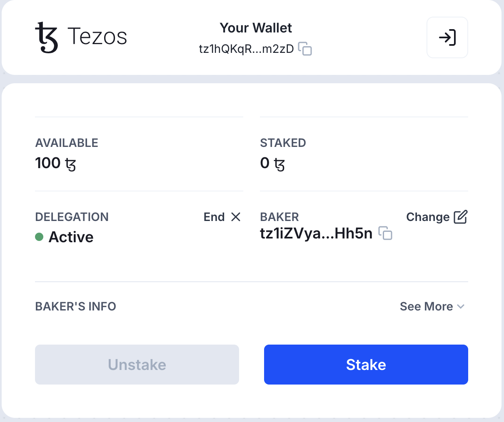The width and height of the screenshot is (504, 422).
Task: Expand the See More chevron arrow
Action: 461,307
